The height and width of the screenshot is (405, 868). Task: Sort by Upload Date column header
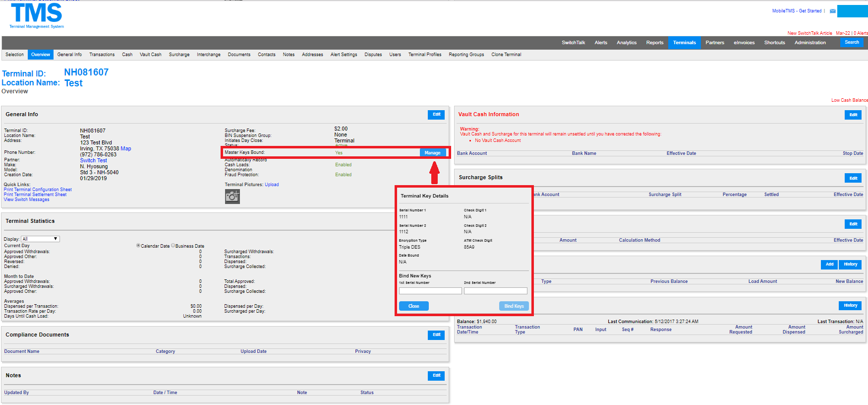[253, 351]
